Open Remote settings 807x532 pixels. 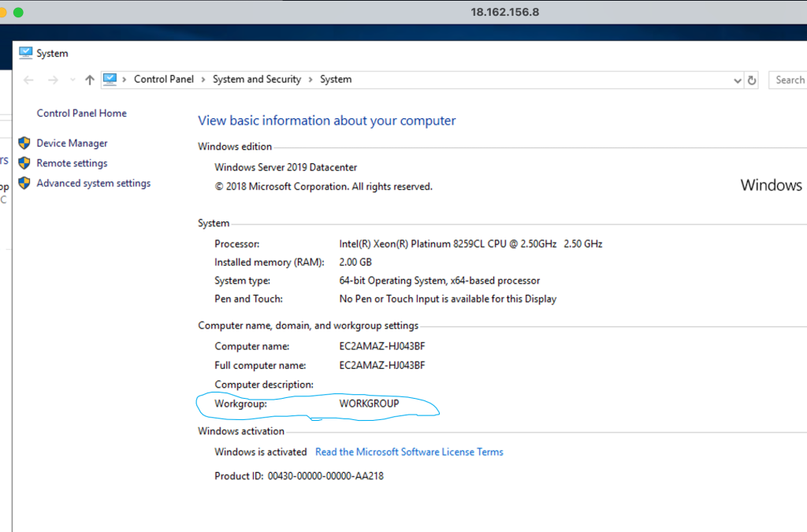pos(72,163)
